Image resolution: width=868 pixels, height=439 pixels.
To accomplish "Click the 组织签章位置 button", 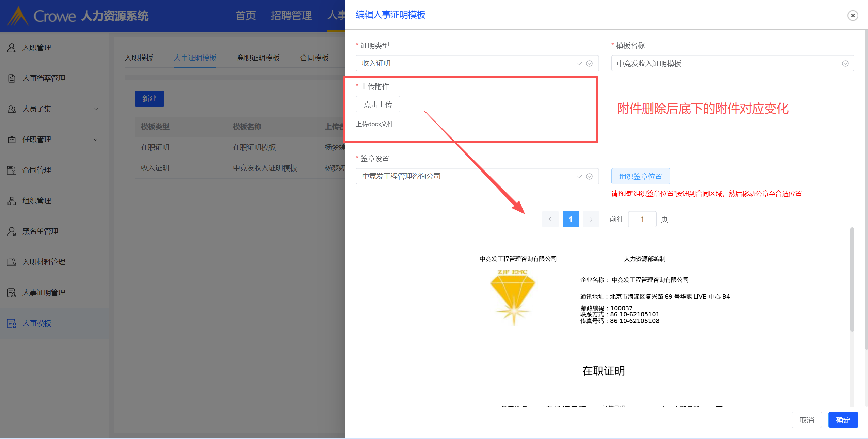I will point(640,176).
